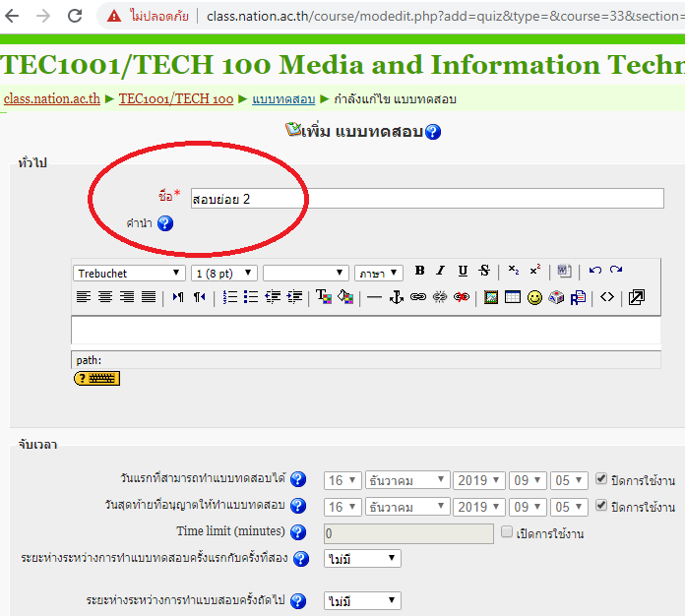Image resolution: width=685 pixels, height=616 pixels.
Task: Open the font size 1 (8 pt) dropdown
Action: point(224,273)
